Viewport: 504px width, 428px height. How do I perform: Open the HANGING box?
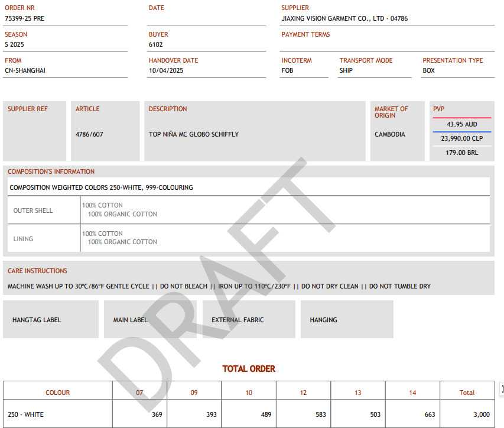click(347, 320)
